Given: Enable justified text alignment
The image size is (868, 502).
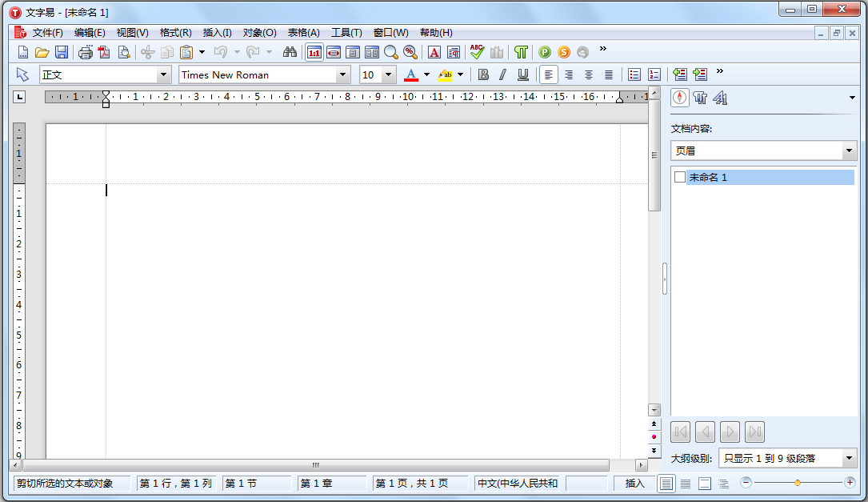Looking at the screenshot, I should pyautogui.click(x=608, y=74).
